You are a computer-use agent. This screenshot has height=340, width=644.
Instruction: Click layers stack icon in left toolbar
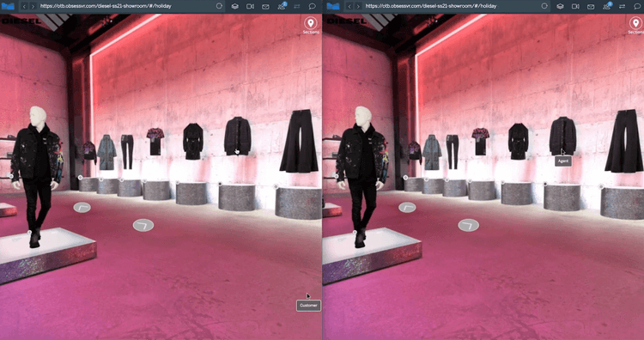(235, 6)
